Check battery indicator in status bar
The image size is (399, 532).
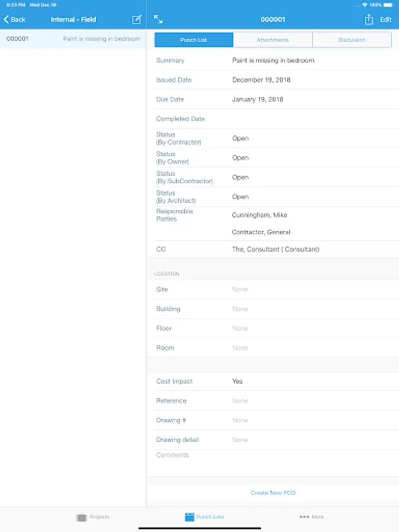point(388,5)
